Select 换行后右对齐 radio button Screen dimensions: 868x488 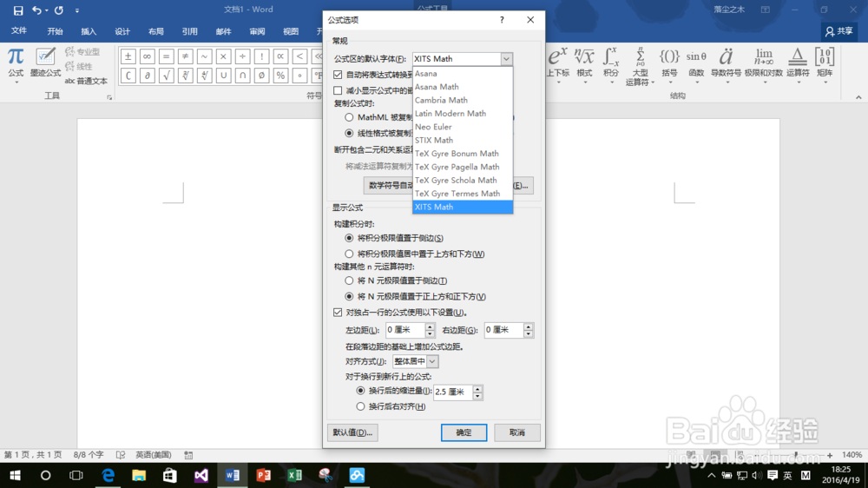pos(360,406)
